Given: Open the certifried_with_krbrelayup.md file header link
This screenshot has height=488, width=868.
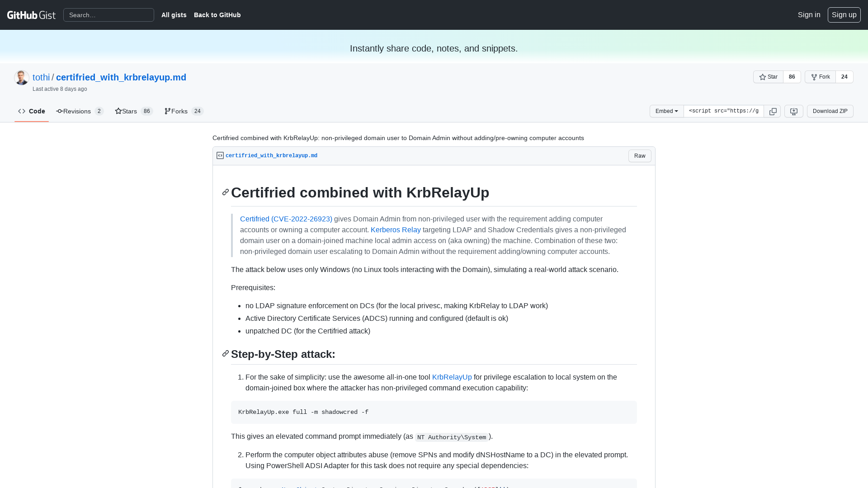Looking at the screenshot, I should pos(271,156).
